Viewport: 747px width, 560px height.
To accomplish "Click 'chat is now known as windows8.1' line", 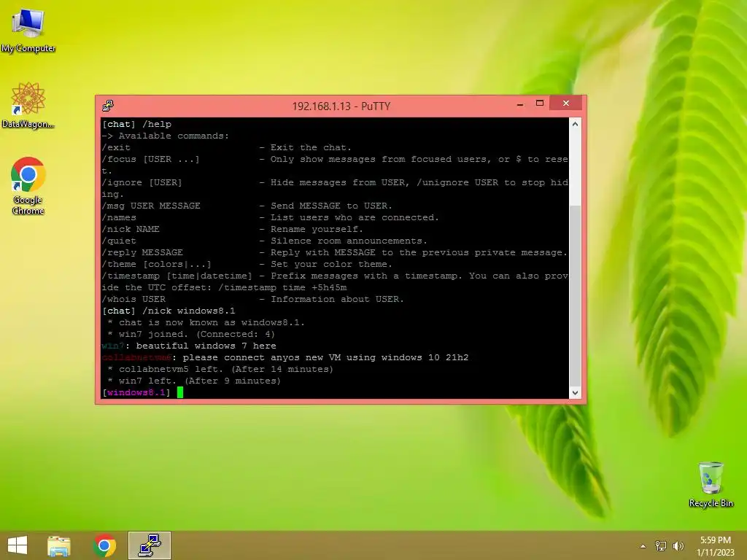I will 206,322.
